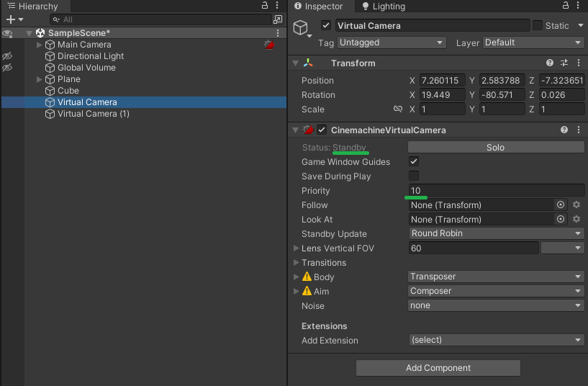Select Cube in hierarchy
Viewport: 588px width, 386px height.
click(x=68, y=91)
